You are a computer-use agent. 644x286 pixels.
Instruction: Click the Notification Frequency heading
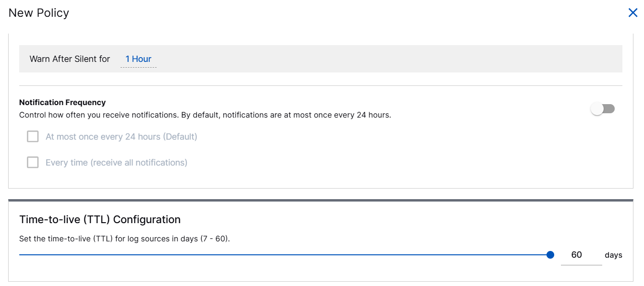(62, 102)
